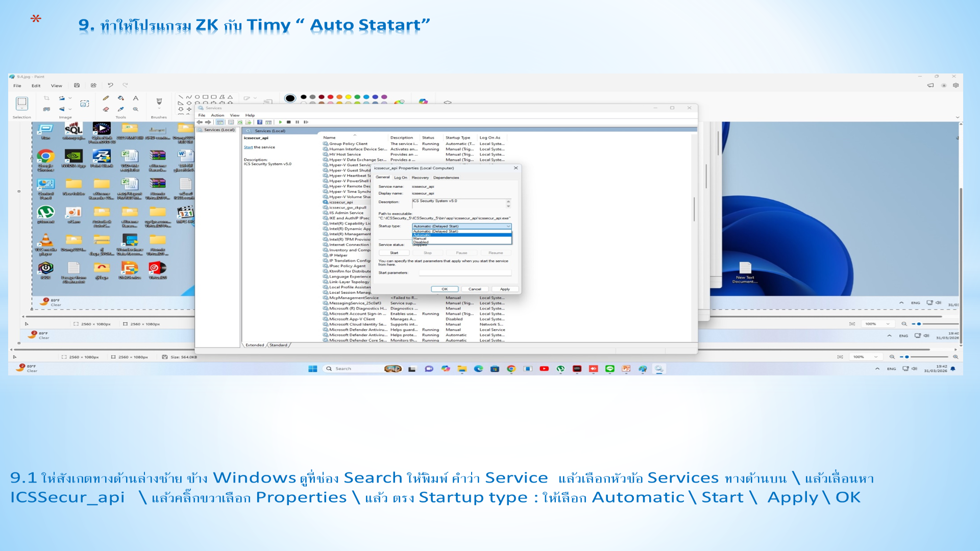Click Cancel in the Properties dialog
The height and width of the screenshot is (551, 980).
pos(475,289)
